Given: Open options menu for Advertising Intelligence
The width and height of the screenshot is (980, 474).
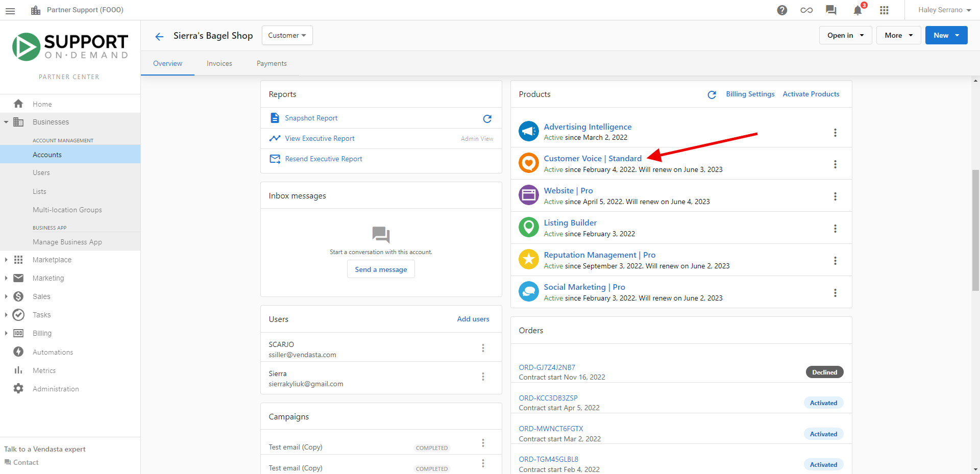Looking at the screenshot, I should pos(835,133).
